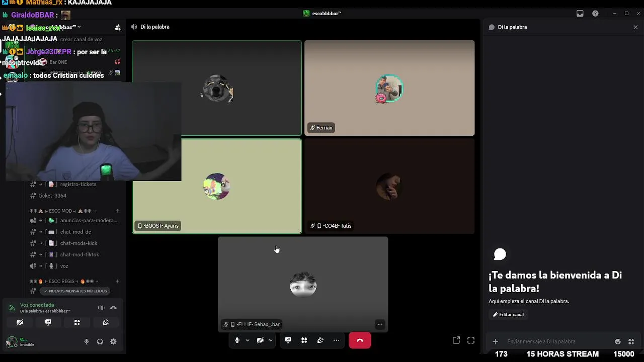The image size is (644, 362).
Task: Join the voz voice channel
Action: 75,266
